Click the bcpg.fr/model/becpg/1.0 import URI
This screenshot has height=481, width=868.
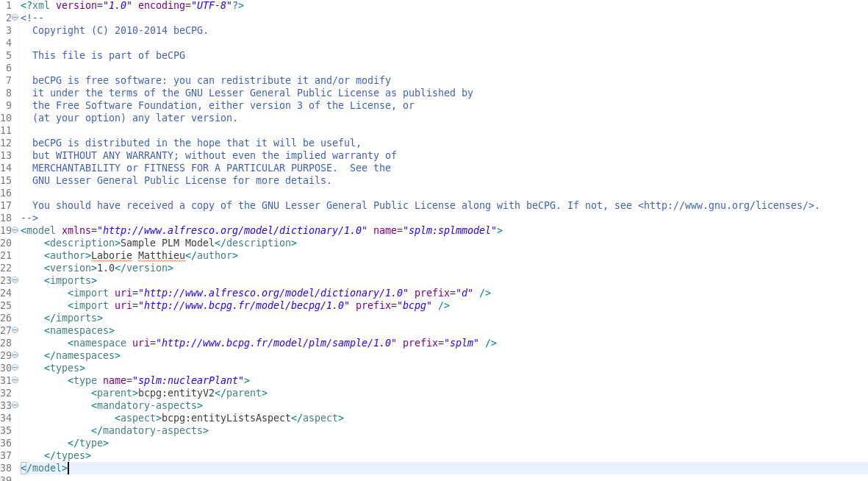(243, 305)
